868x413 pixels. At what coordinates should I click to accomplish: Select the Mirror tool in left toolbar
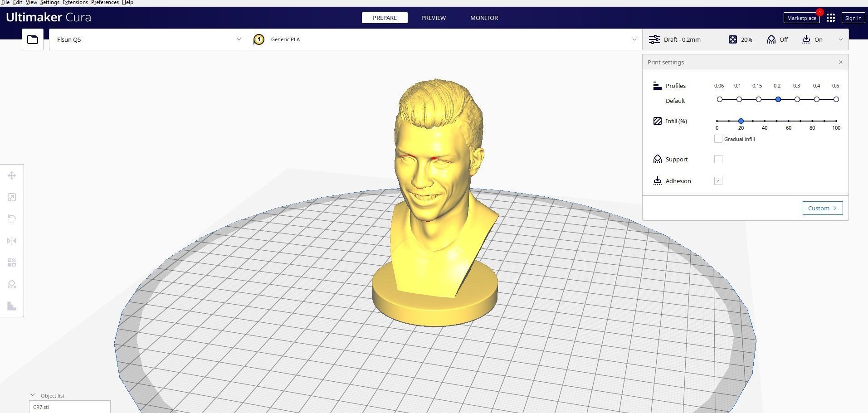click(12, 241)
